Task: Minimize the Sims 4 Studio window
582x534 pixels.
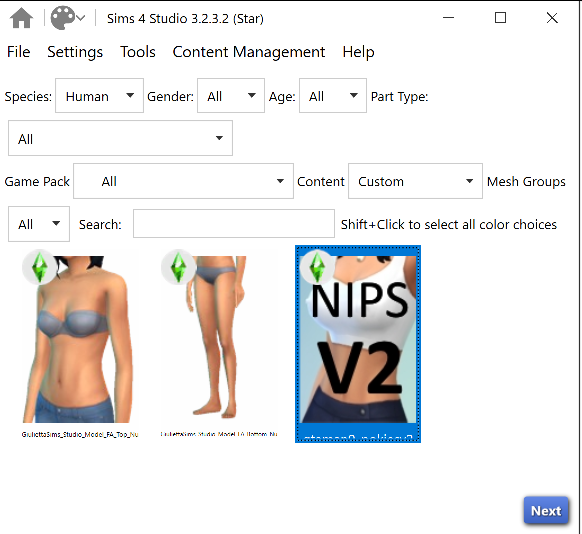Action: 448,17
